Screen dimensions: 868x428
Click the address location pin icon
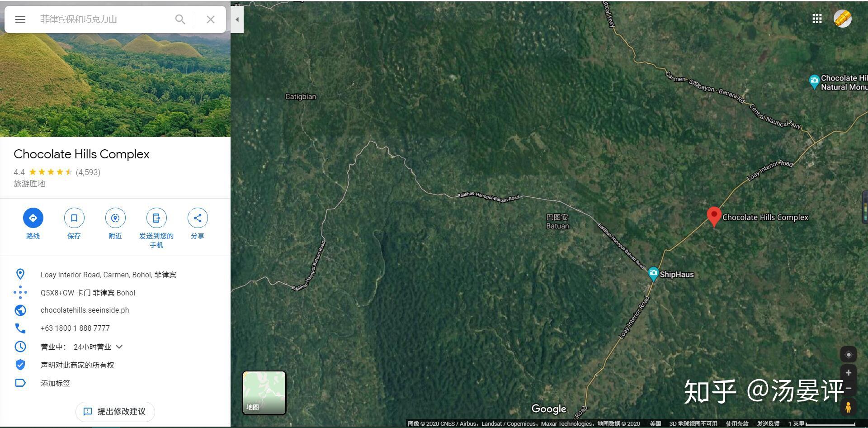point(20,274)
